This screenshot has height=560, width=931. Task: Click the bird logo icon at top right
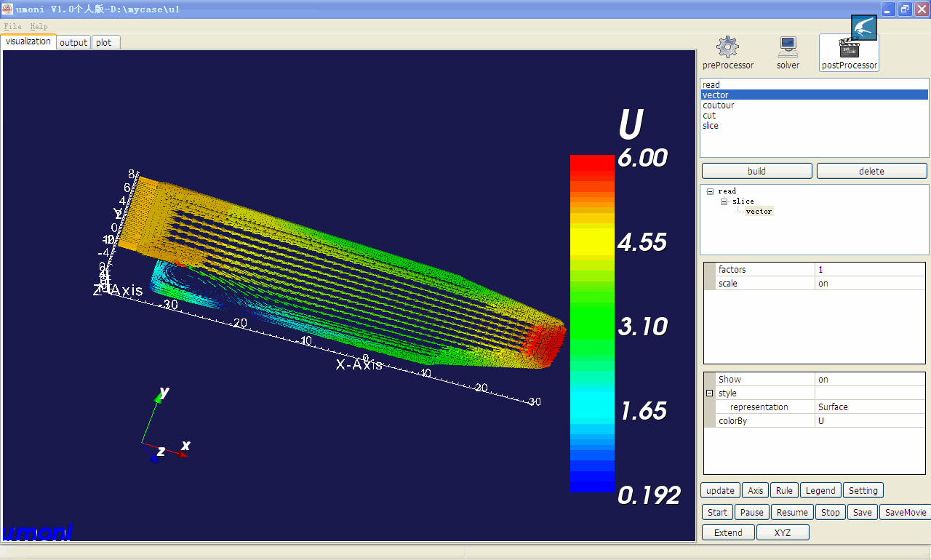tap(864, 28)
